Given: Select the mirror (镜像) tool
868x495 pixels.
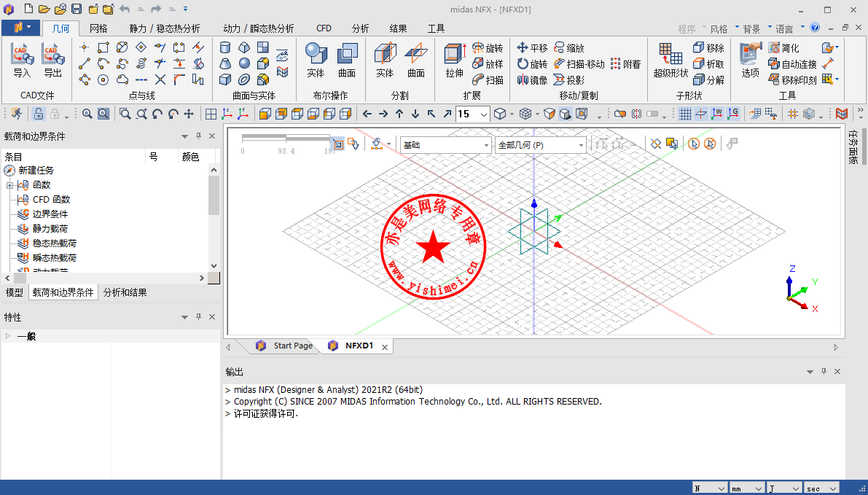Looking at the screenshot, I should [532, 80].
